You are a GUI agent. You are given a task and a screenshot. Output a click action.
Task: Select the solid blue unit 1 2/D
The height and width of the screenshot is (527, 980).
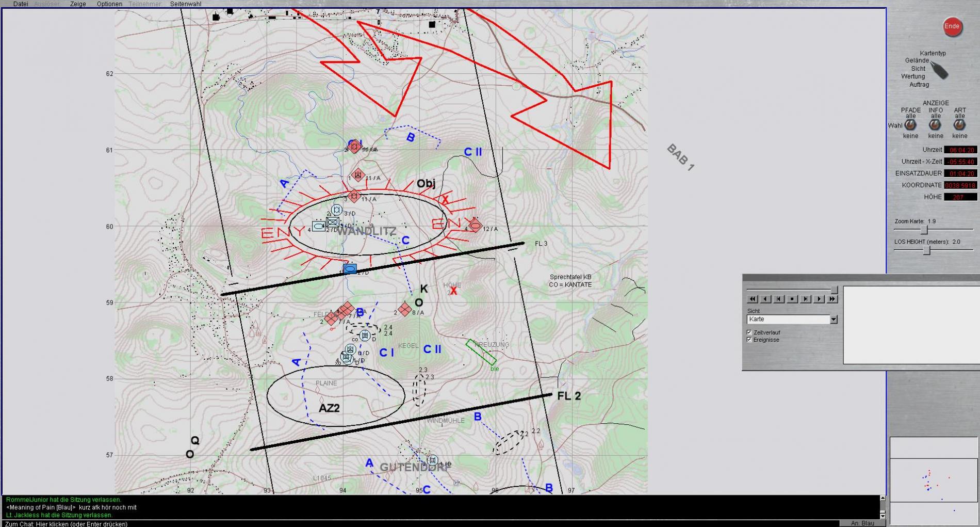tap(350, 269)
